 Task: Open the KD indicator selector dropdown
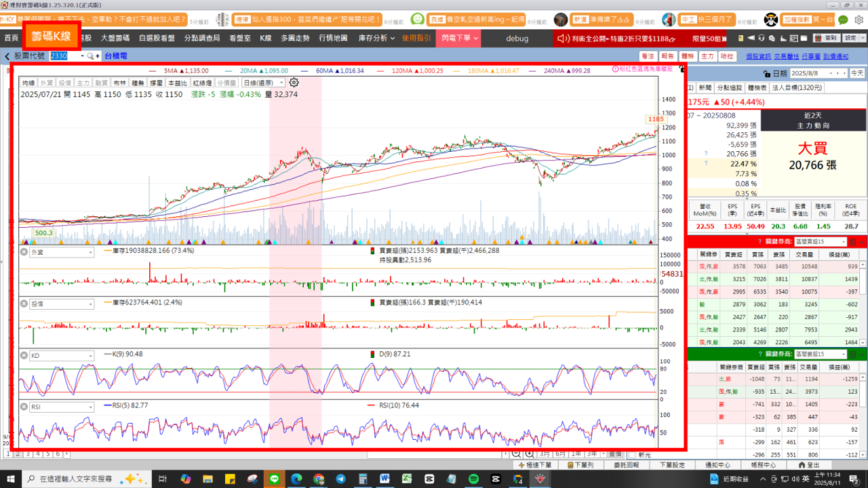click(62, 355)
